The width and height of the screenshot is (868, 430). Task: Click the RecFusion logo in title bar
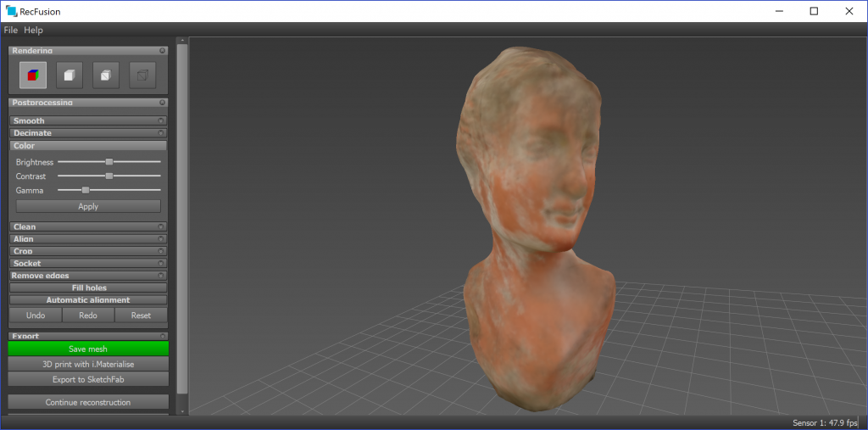coord(11,11)
